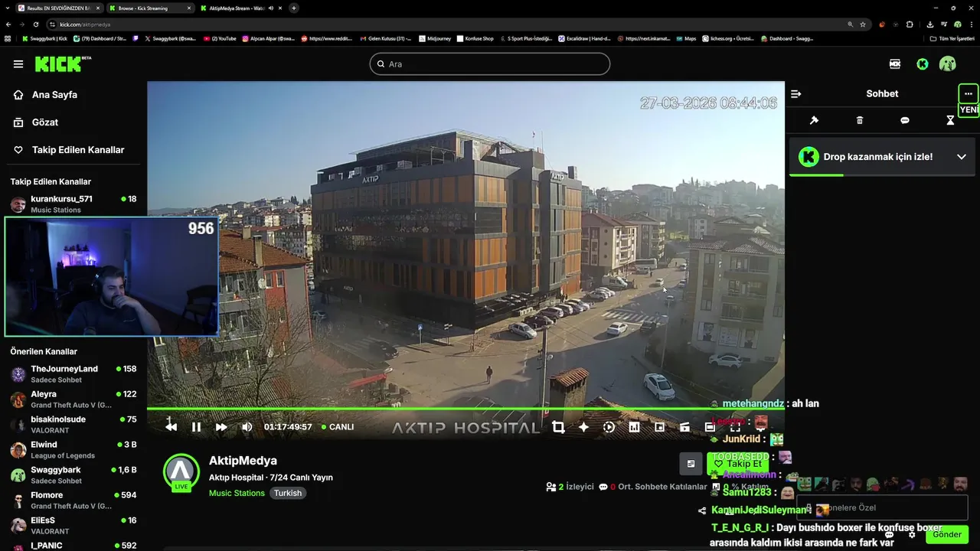Screen dimensions: 980x551
Task: Open the Maps bookmark
Action: [686, 38]
